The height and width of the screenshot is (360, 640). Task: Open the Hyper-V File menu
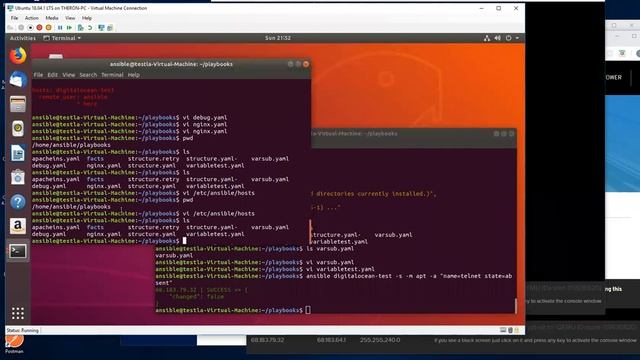click(x=14, y=18)
